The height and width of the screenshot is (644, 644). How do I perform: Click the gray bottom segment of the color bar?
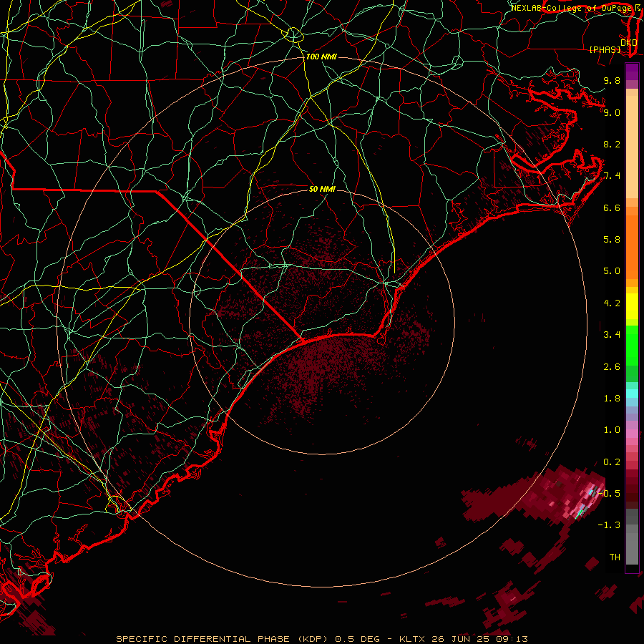click(x=632, y=548)
